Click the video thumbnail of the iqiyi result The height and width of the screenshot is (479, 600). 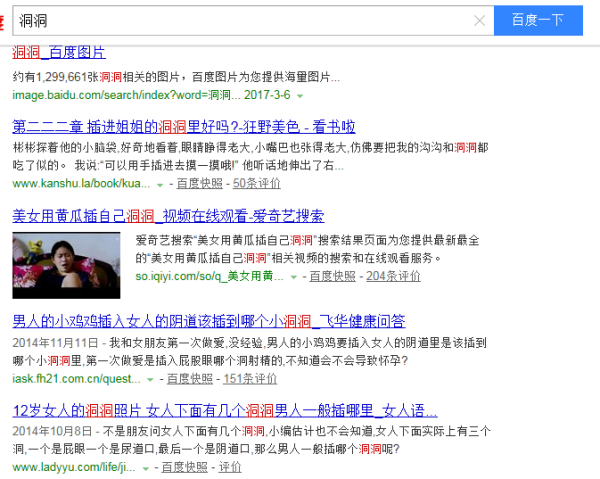click(66, 265)
